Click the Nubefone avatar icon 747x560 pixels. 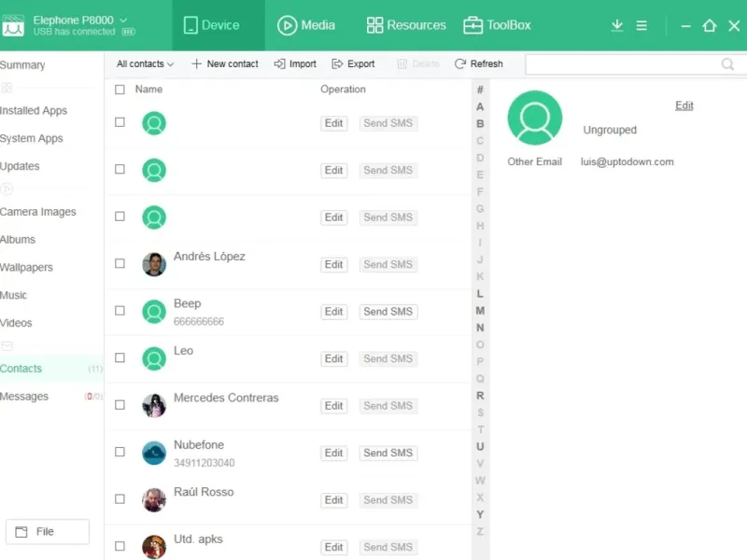[x=154, y=453]
